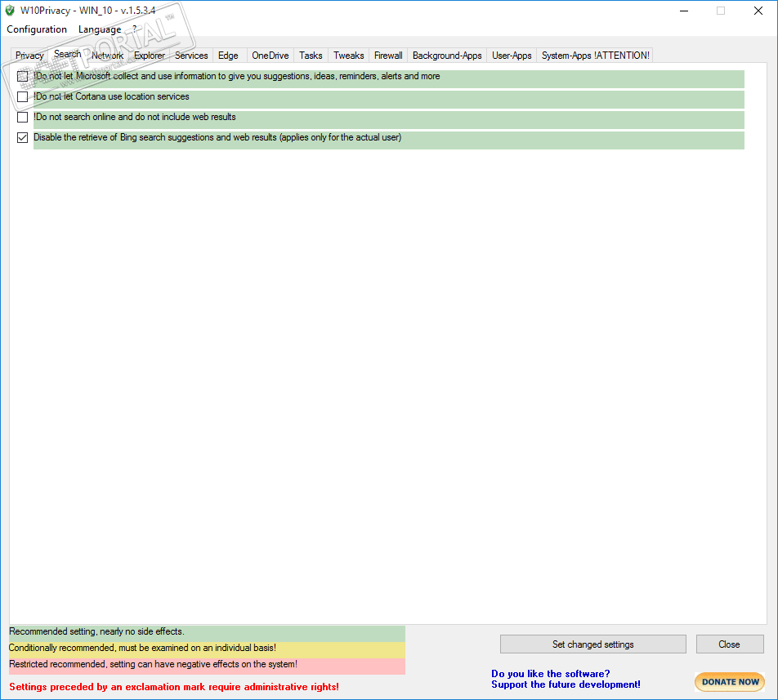Enable 'Do not let Cortana use location services'
Viewport: 778px width, 700px height.
[x=22, y=96]
